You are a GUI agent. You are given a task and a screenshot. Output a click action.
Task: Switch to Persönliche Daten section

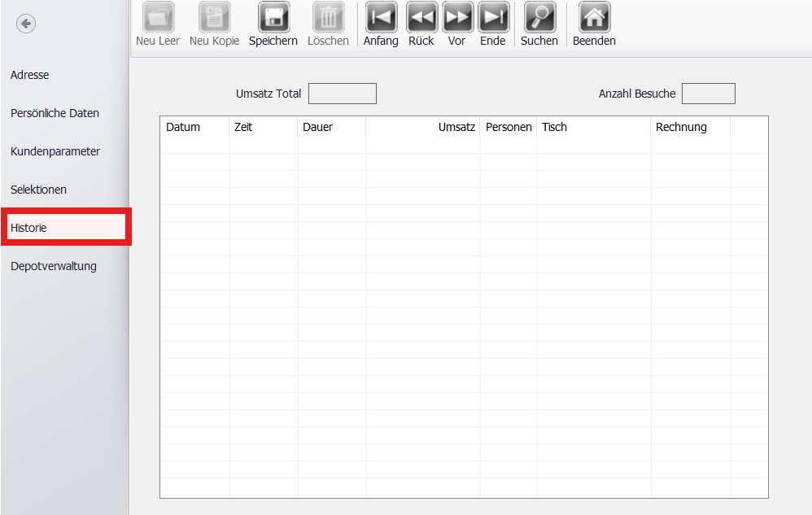pyautogui.click(x=55, y=113)
